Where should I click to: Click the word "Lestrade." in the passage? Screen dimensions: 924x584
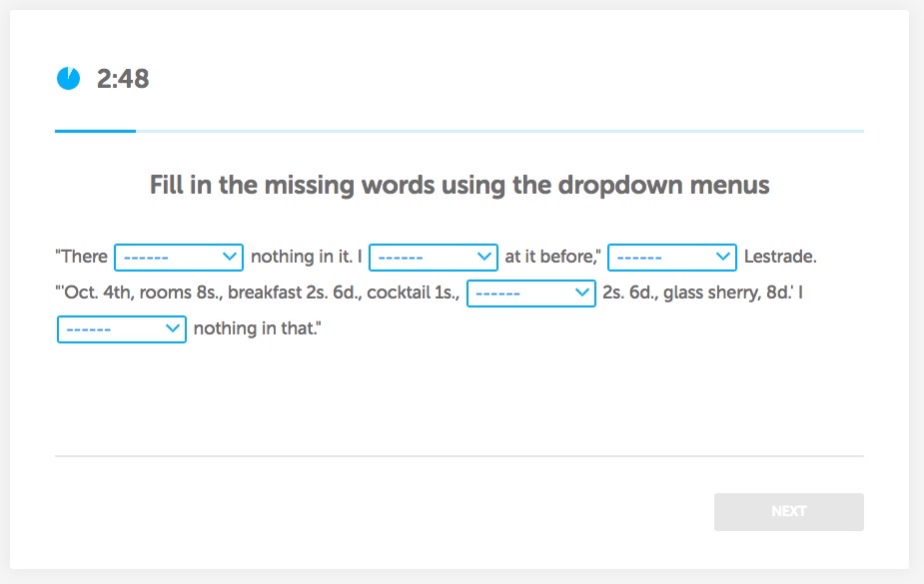[780, 258]
